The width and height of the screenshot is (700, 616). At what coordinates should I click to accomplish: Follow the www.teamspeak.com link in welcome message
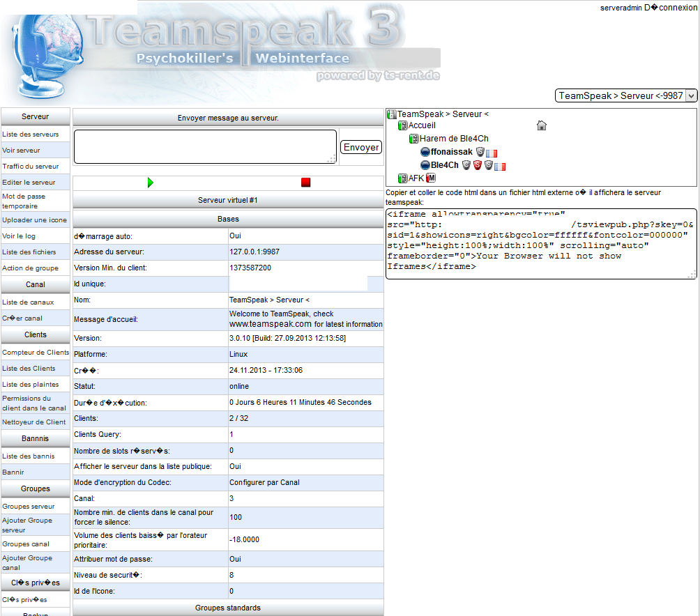click(x=271, y=324)
